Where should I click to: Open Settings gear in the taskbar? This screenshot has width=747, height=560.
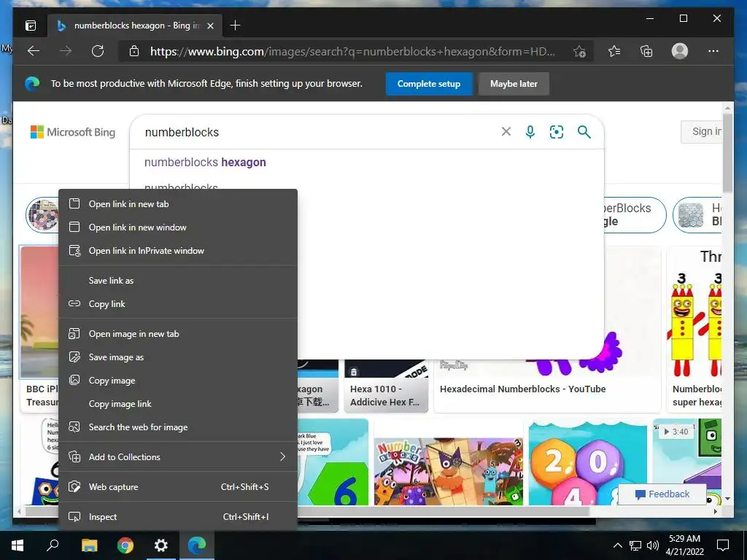pyautogui.click(x=161, y=545)
